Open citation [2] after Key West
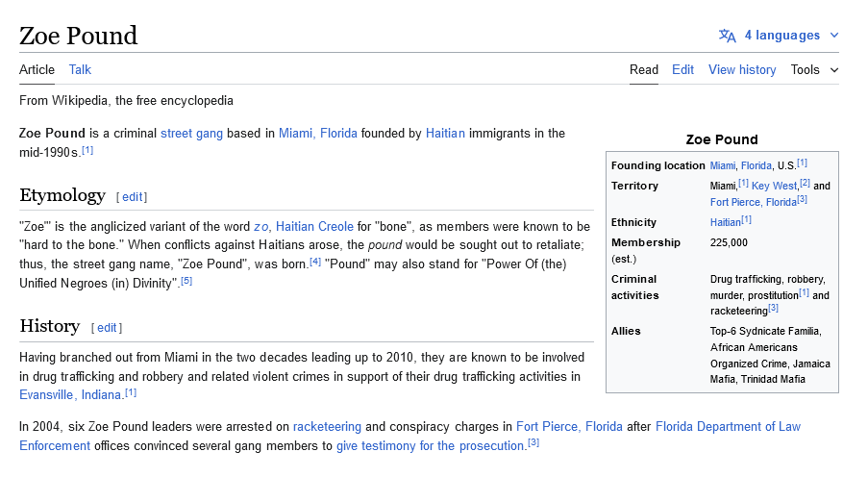 pyautogui.click(x=805, y=183)
